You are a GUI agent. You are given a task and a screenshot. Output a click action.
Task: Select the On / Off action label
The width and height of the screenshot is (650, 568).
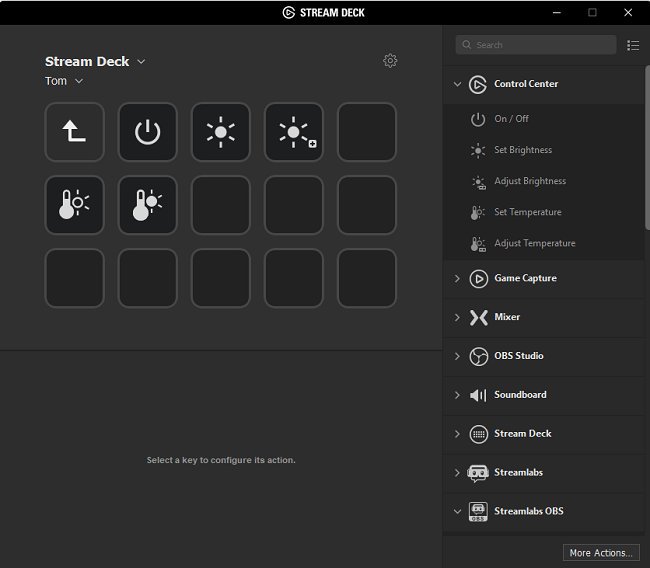click(x=511, y=119)
